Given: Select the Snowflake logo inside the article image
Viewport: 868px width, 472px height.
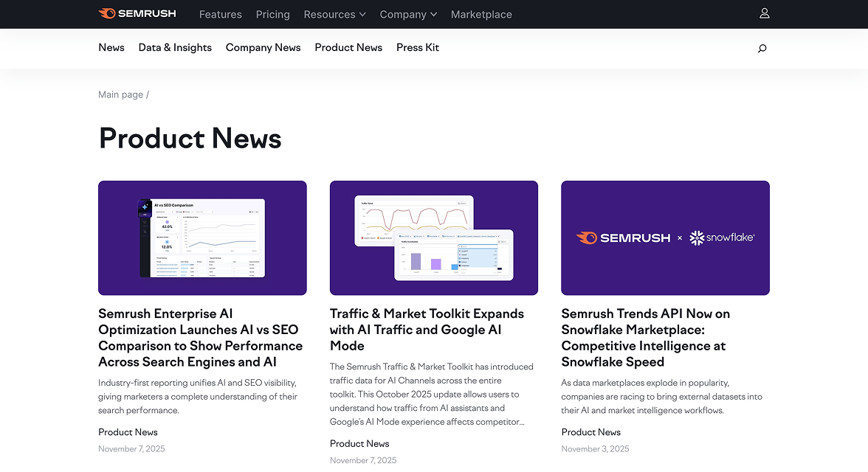Looking at the screenshot, I should [x=722, y=237].
